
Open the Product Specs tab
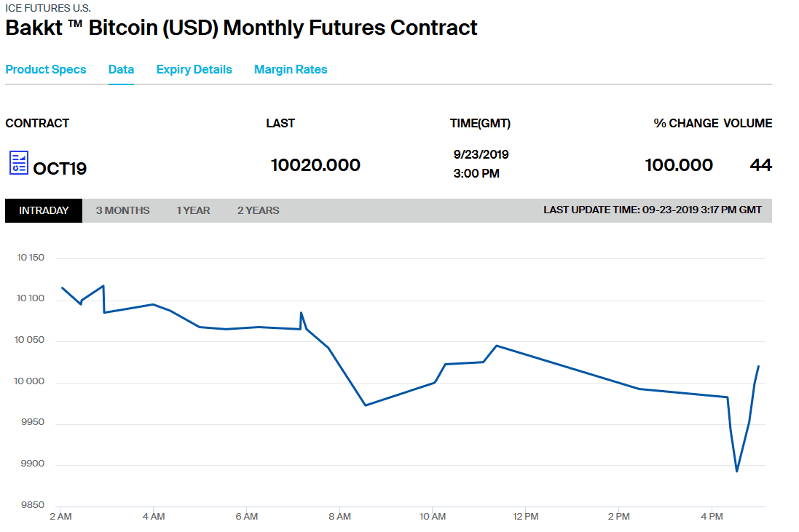coord(46,70)
